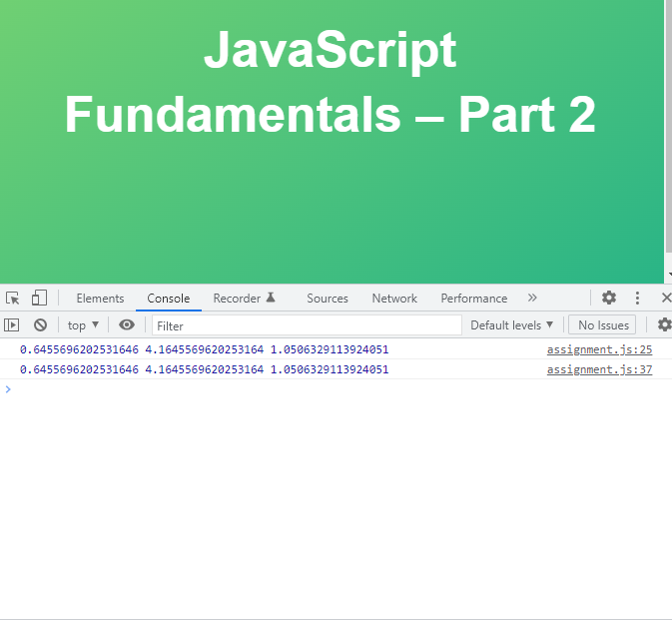Viewport: 672px width, 620px height.
Task: Open the Network tab
Action: (394, 299)
